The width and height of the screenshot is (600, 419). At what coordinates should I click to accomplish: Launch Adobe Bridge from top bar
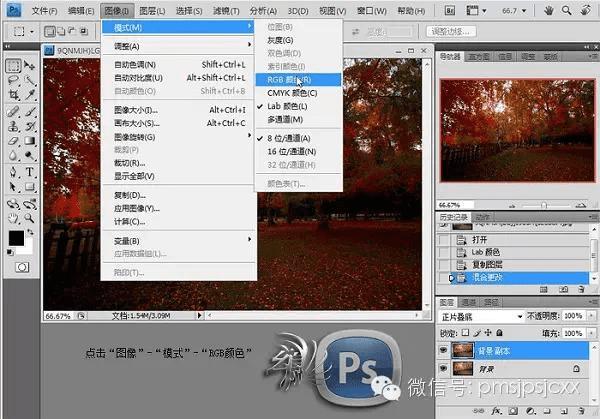(450, 10)
